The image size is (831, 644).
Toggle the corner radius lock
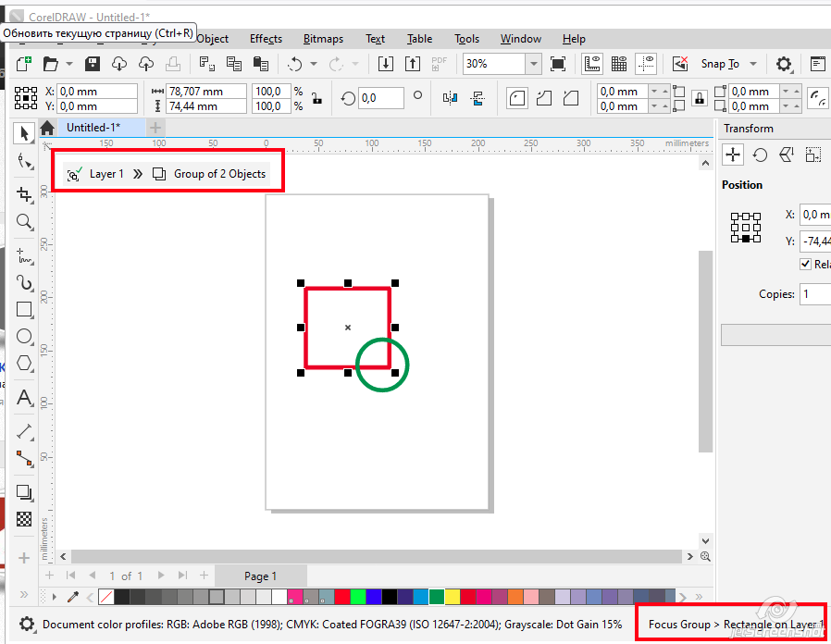pyautogui.click(x=700, y=98)
